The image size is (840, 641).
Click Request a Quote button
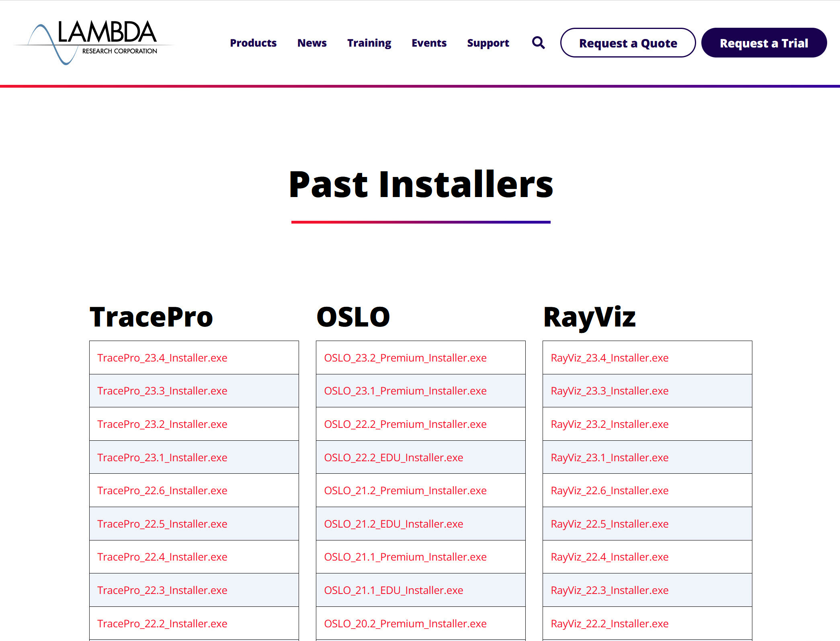(x=627, y=42)
